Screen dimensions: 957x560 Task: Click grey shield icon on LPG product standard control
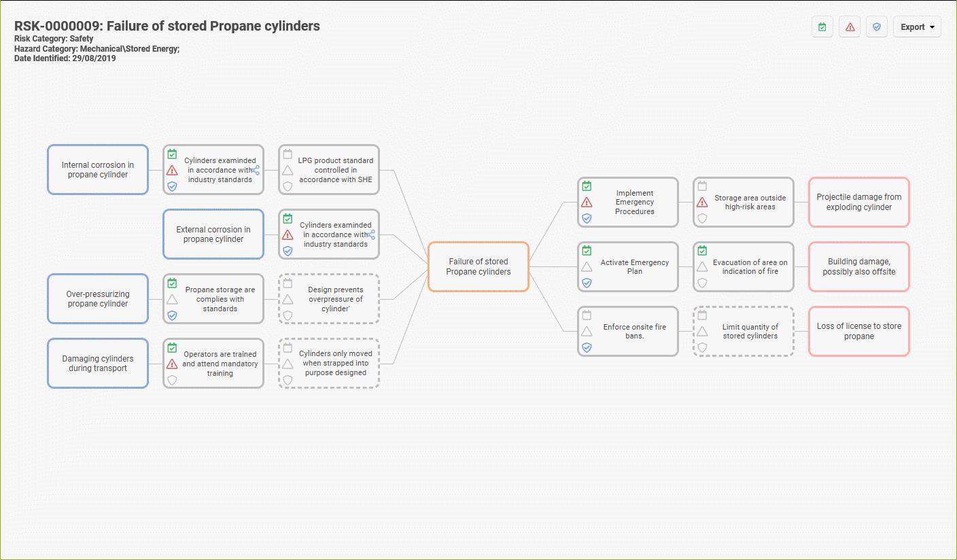[x=288, y=186]
